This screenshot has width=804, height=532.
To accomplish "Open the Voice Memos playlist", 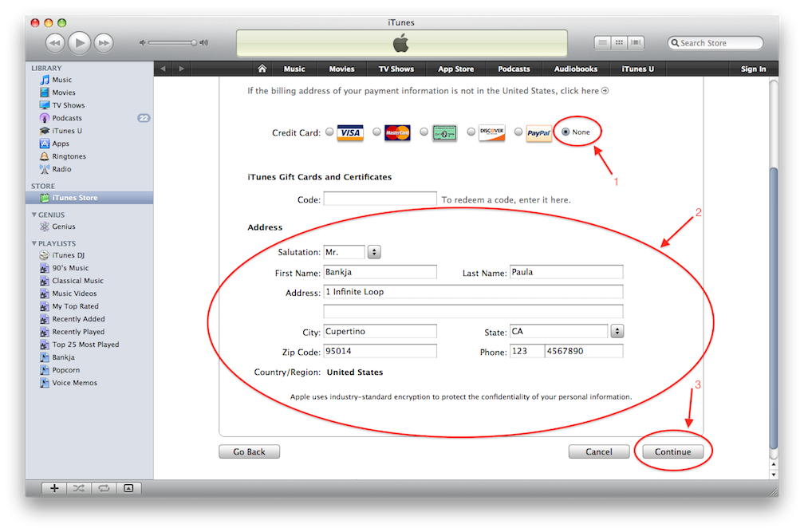I will click(x=89, y=383).
